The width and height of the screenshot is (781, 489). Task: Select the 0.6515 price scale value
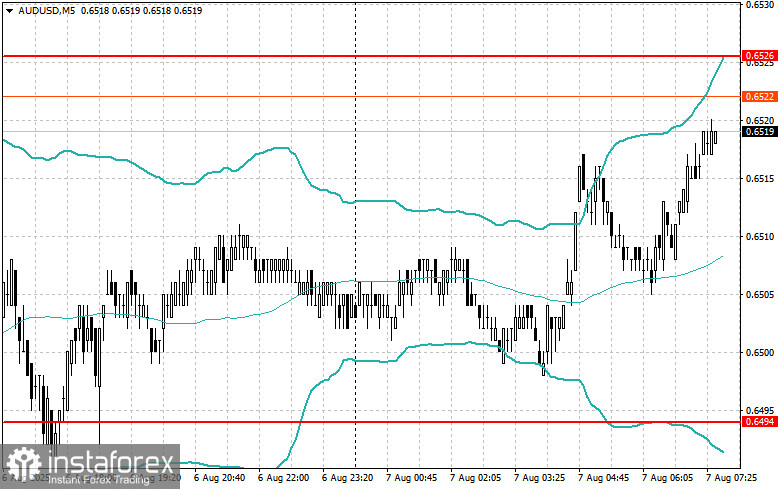point(760,178)
